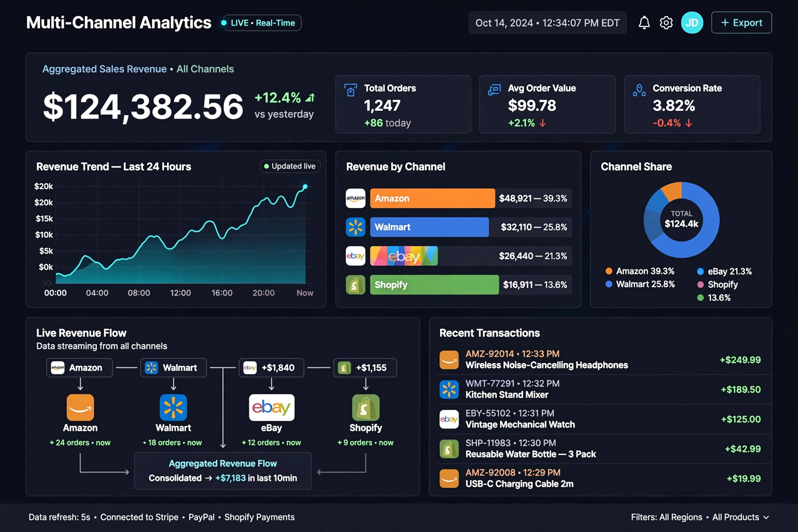Viewport: 798px width, 532px height.
Task: Click the $26,440 — 21.3% eBay value
Action: click(533, 256)
